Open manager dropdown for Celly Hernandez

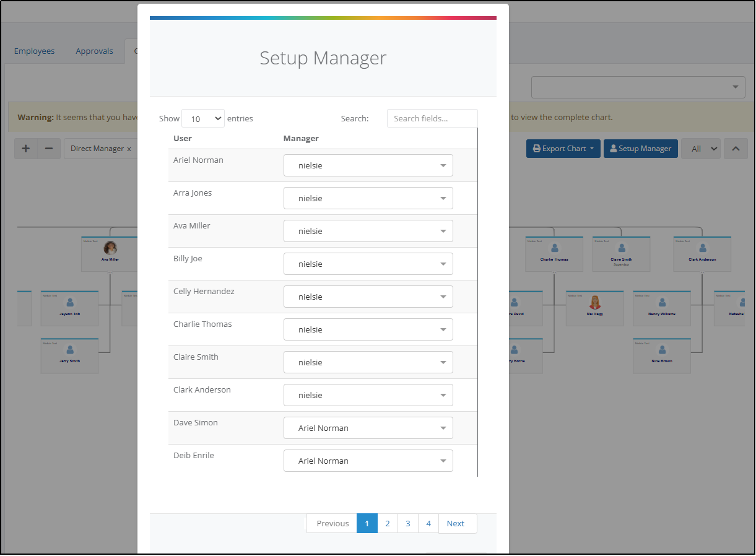click(368, 297)
